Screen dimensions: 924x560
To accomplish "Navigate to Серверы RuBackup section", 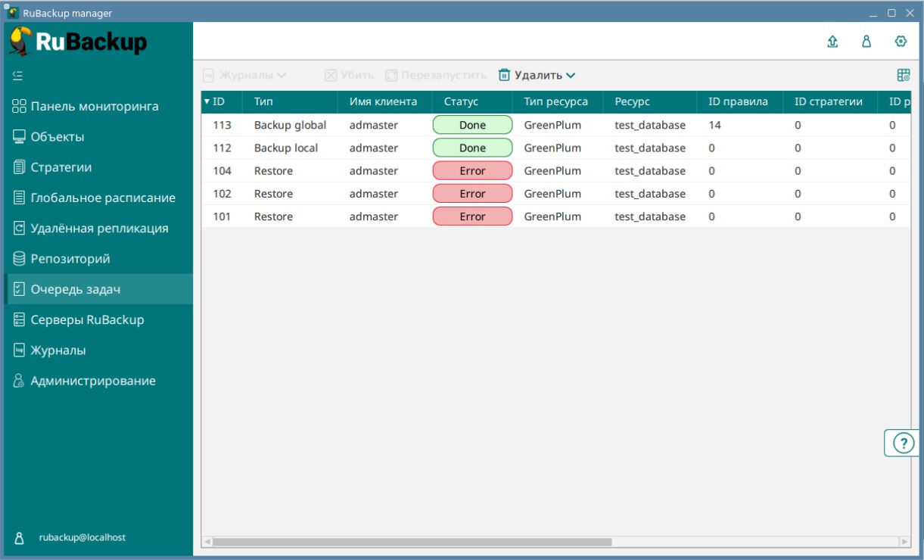I will (86, 320).
